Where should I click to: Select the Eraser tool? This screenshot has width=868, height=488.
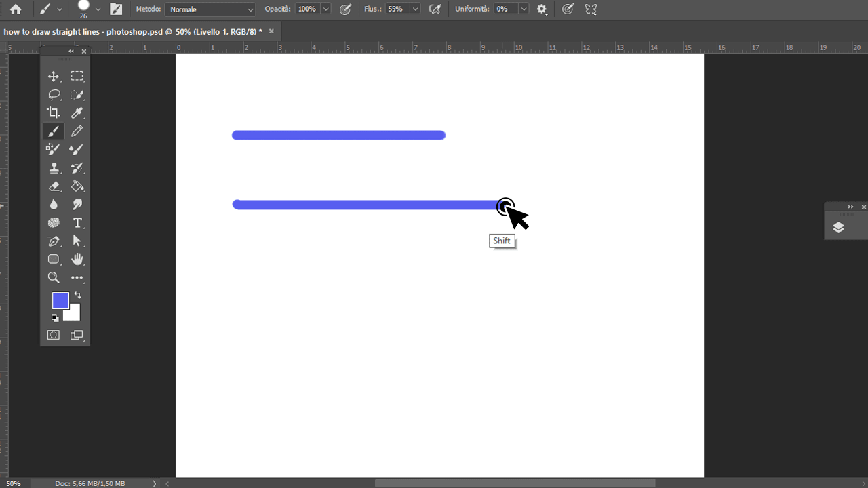(x=54, y=186)
